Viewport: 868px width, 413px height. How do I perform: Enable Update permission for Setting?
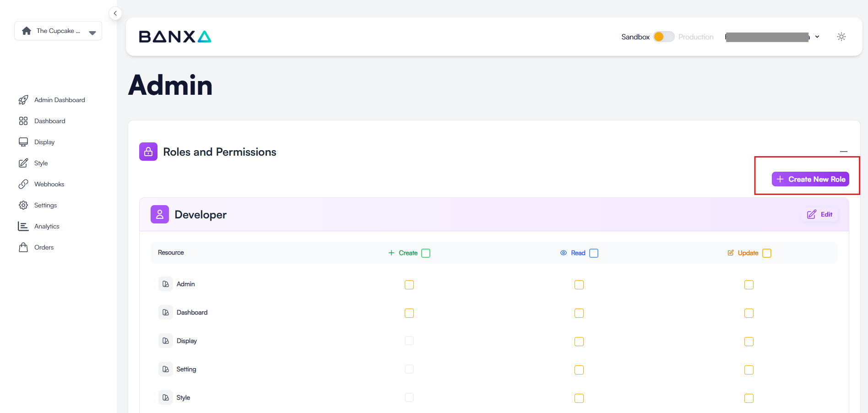(749, 370)
